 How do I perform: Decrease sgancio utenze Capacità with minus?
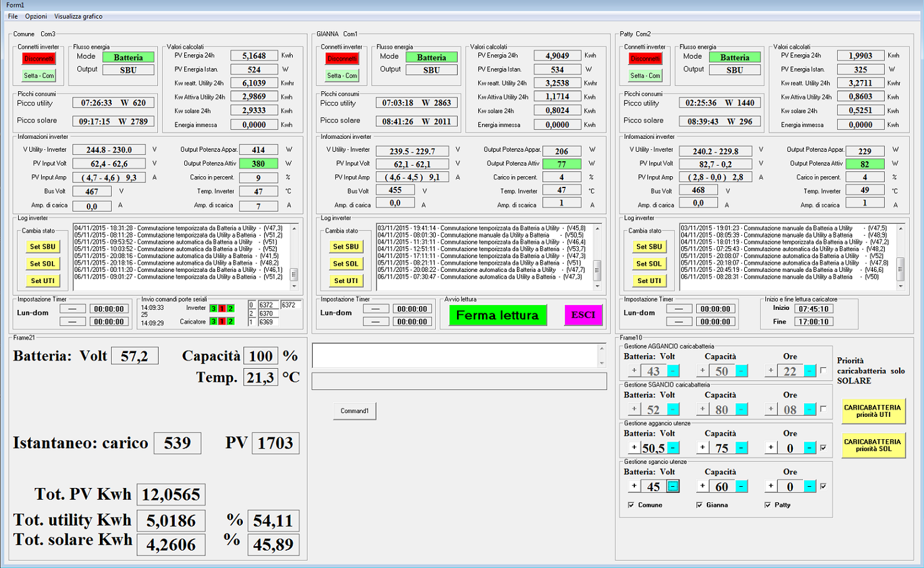coord(742,486)
